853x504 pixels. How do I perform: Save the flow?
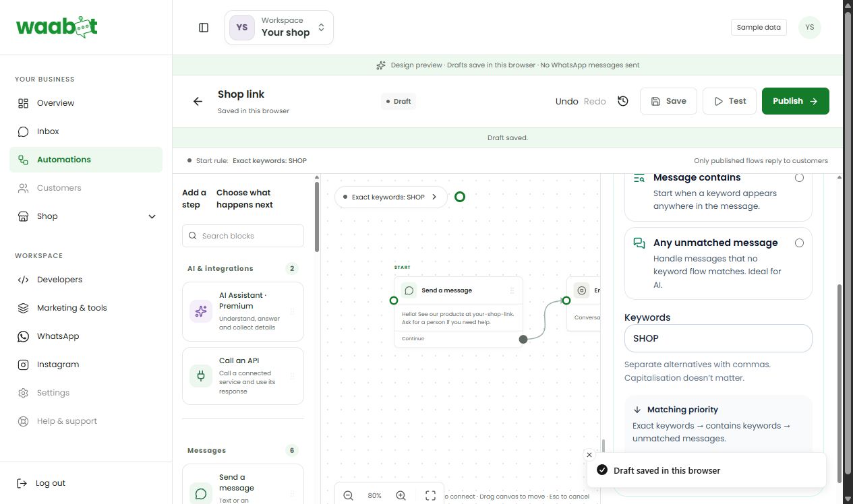(668, 101)
